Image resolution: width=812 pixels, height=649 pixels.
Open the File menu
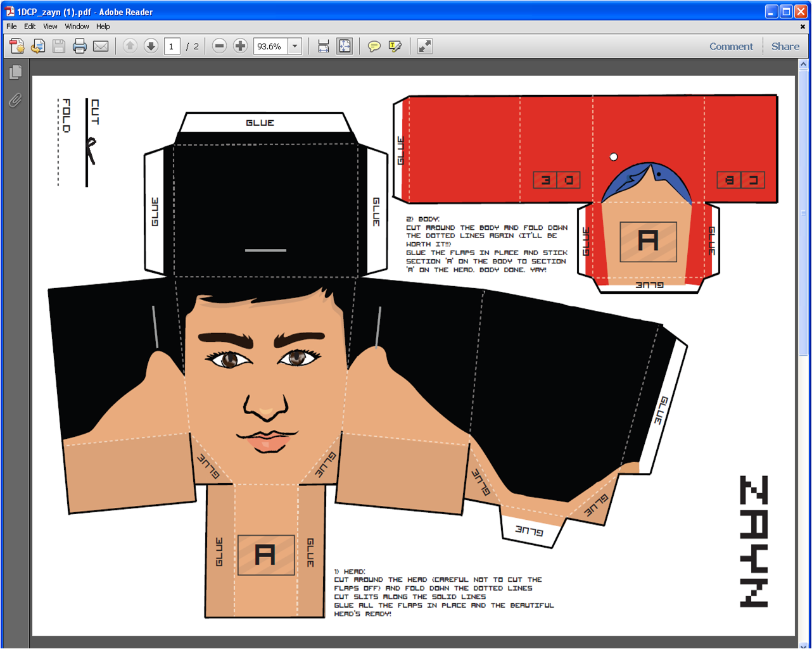tap(11, 27)
